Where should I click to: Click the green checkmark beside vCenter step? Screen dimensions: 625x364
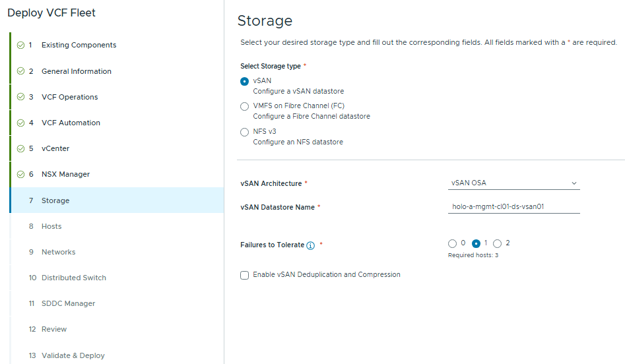(21, 148)
